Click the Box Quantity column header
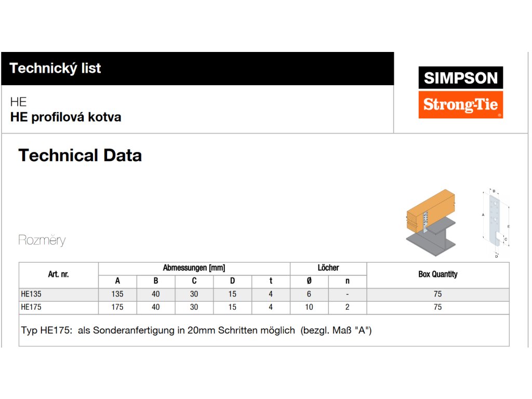This screenshot has width=532, height=399. (437, 274)
